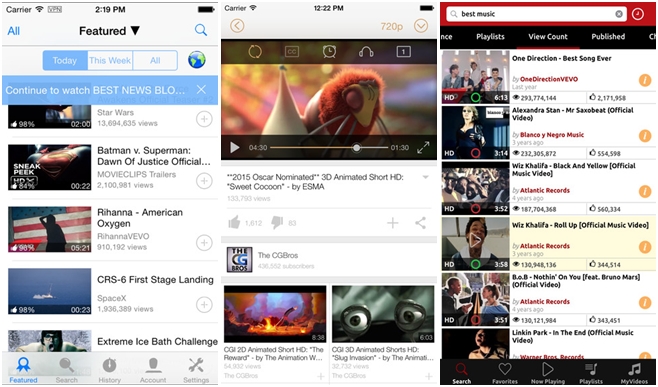Add CRS-6 First Stage Landing video
Screen dimensions: 658x387
(x=204, y=304)
